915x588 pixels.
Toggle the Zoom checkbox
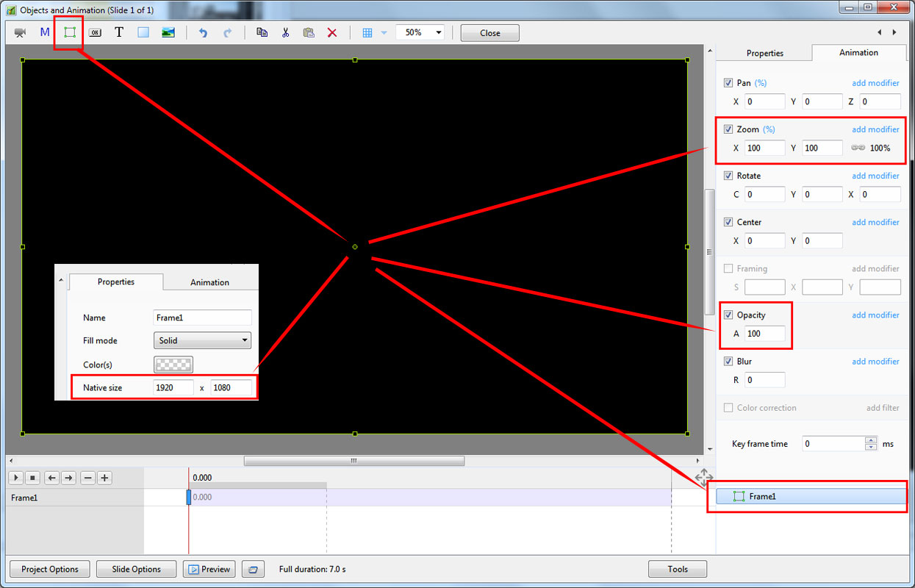pyautogui.click(x=728, y=129)
